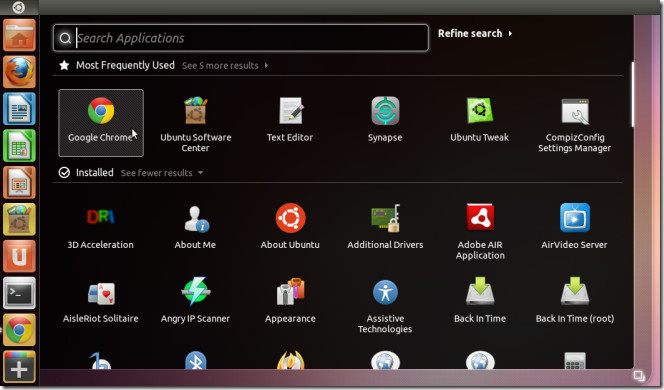The height and width of the screenshot is (390, 664).
Task: Open the About Me application
Action: pyautogui.click(x=195, y=227)
